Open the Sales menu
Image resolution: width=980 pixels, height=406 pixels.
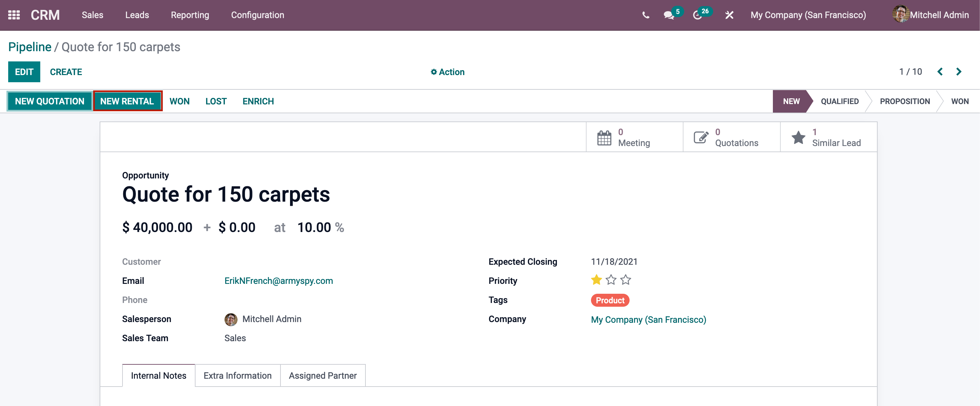[92, 15]
